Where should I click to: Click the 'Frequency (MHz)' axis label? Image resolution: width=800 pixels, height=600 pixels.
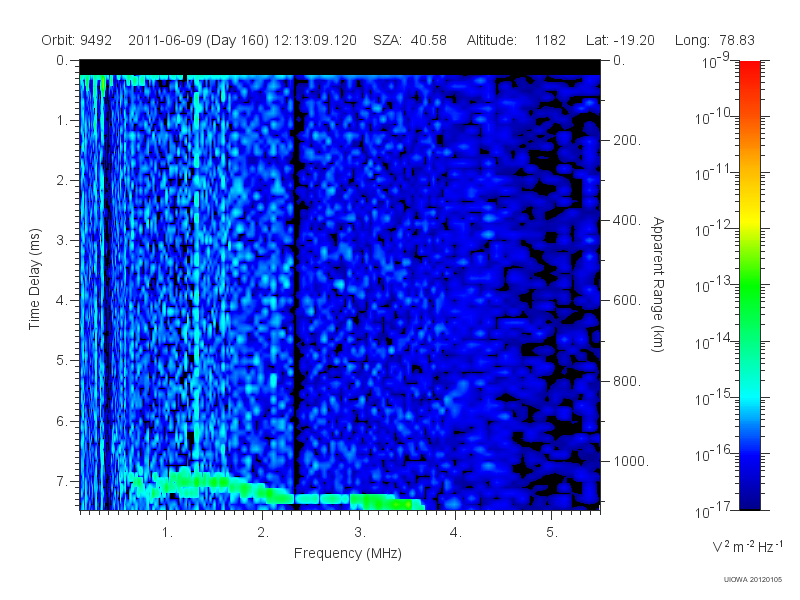347,553
